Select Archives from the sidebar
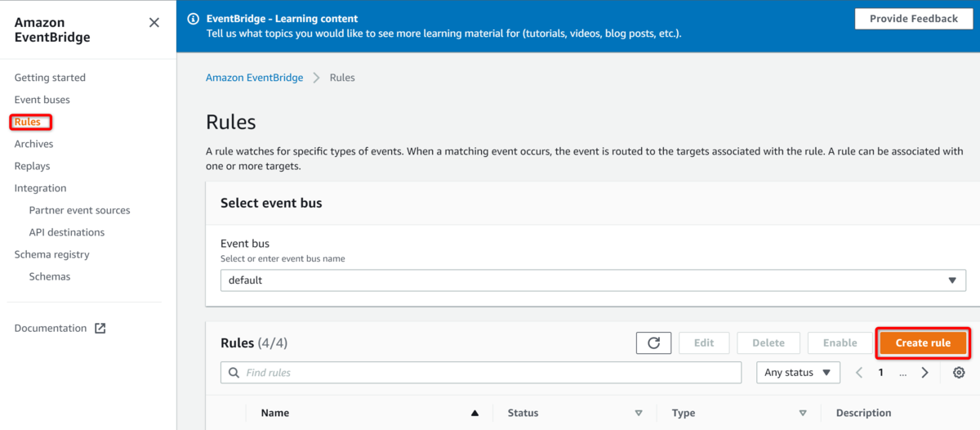 tap(33, 144)
